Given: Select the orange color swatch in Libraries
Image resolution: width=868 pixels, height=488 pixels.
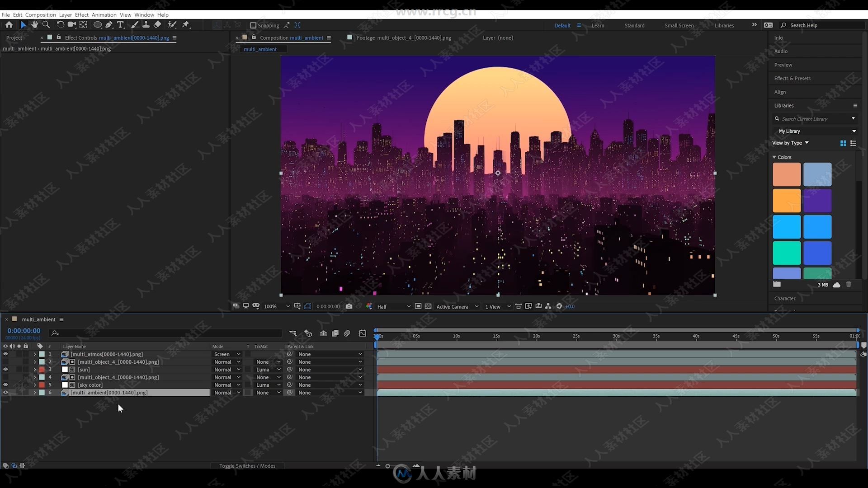Looking at the screenshot, I should (x=786, y=201).
